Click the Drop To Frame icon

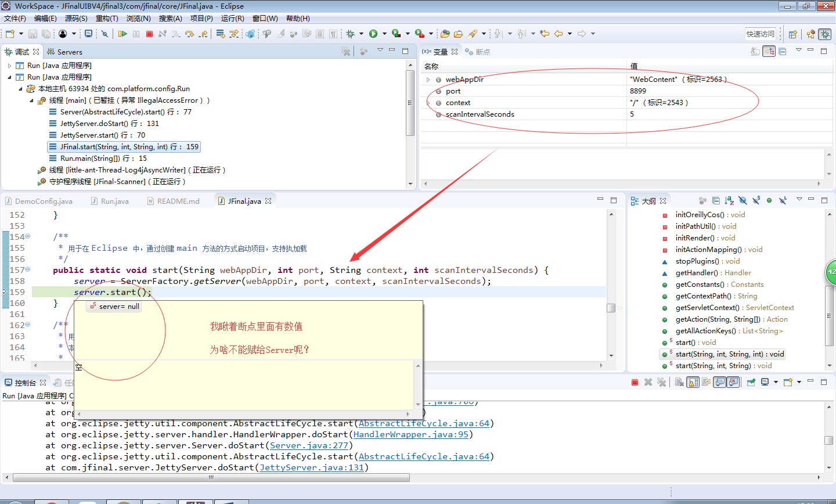tap(221, 34)
